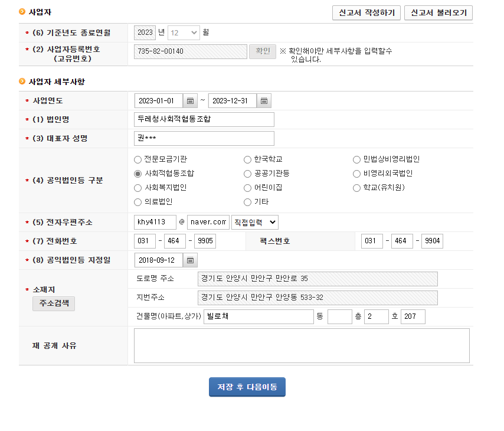
Task: Open the month dropdown showing 12
Action: tap(184, 32)
